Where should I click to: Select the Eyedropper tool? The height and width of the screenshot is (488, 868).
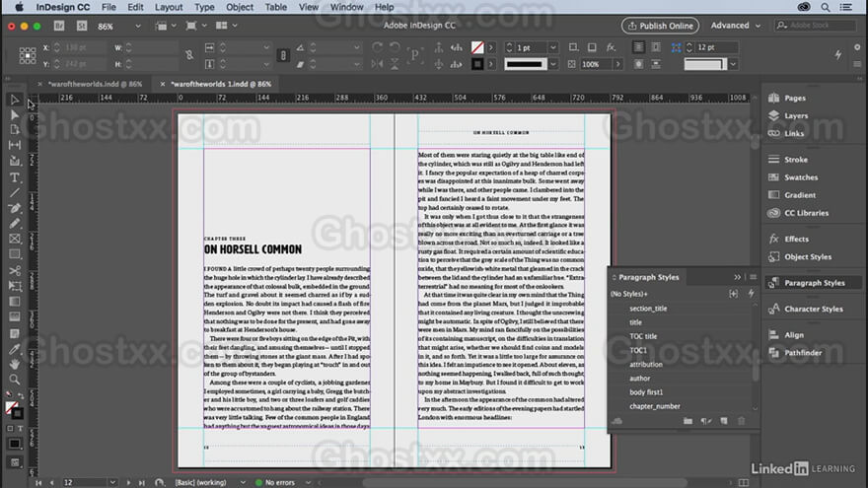pyautogui.click(x=15, y=349)
